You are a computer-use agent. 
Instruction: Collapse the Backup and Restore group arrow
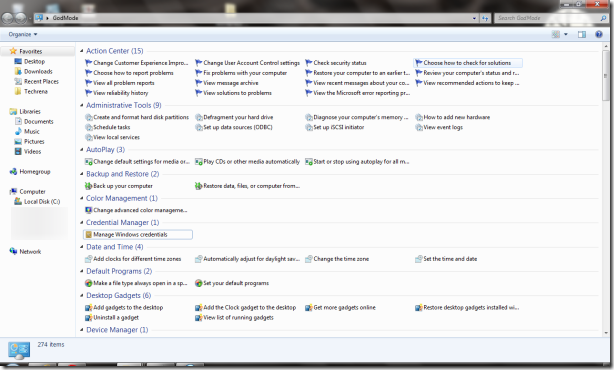[82, 174]
